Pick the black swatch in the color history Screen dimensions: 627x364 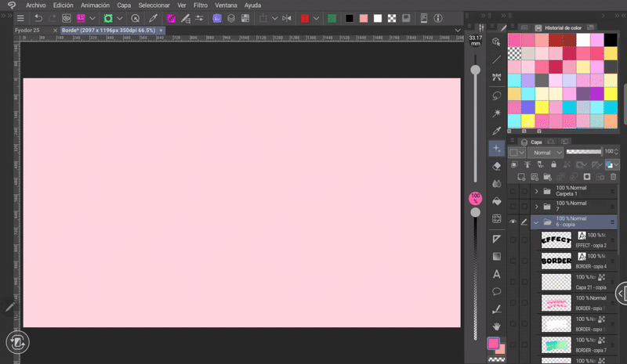(610, 39)
